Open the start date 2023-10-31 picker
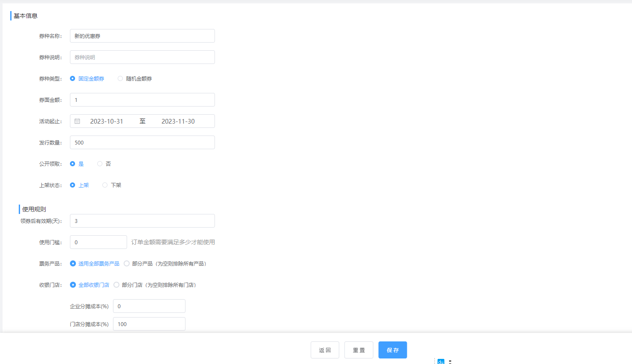This screenshot has height=364, width=632. click(107, 121)
